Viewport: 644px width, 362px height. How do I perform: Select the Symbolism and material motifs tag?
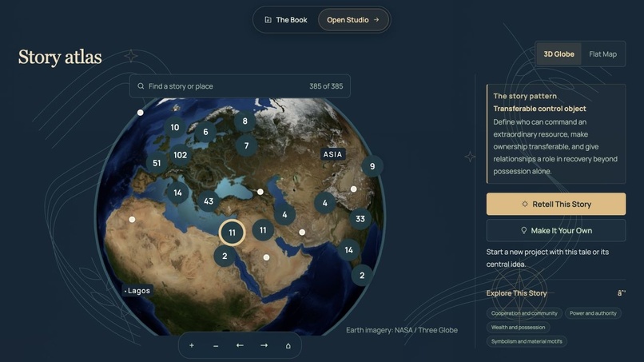(x=527, y=341)
